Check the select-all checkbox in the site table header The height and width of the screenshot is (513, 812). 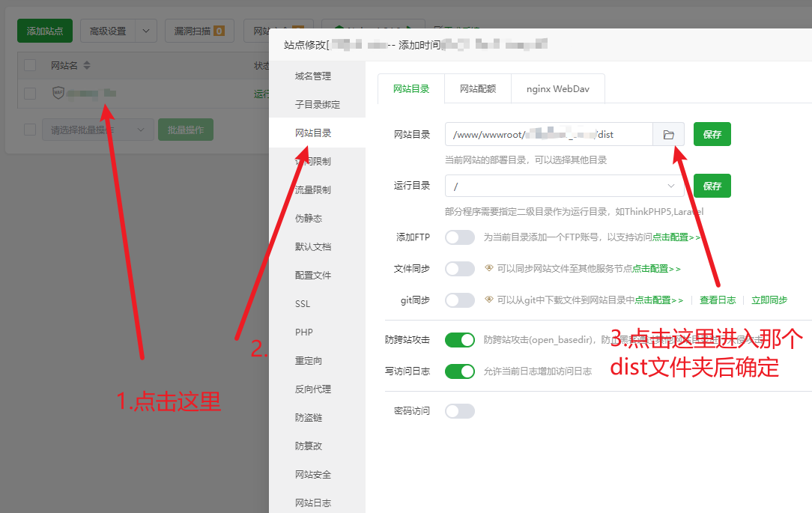pyautogui.click(x=30, y=66)
